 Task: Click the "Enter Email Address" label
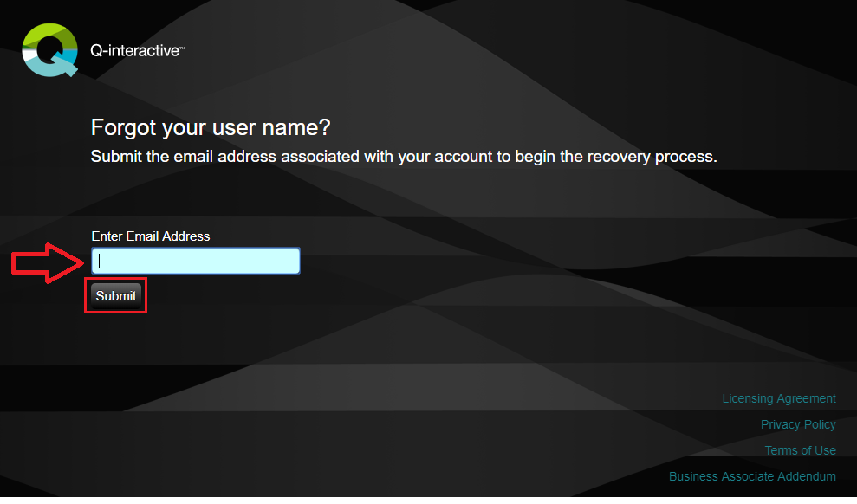pos(151,236)
